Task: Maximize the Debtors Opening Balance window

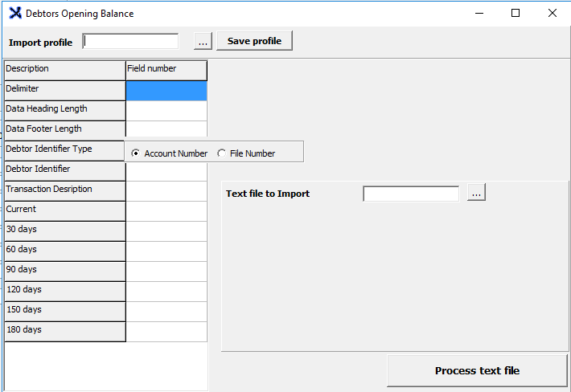Action: [516, 14]
